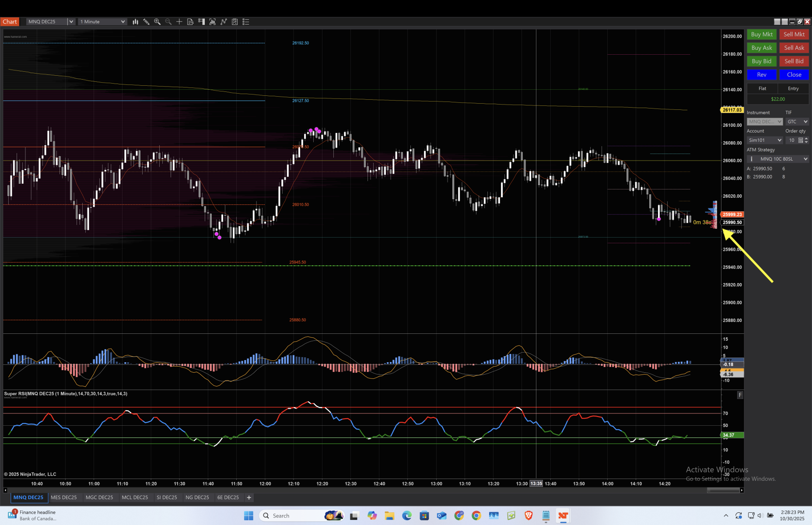
Task: Open Outlook from the taskbar
Action: (x=441, y=516)
